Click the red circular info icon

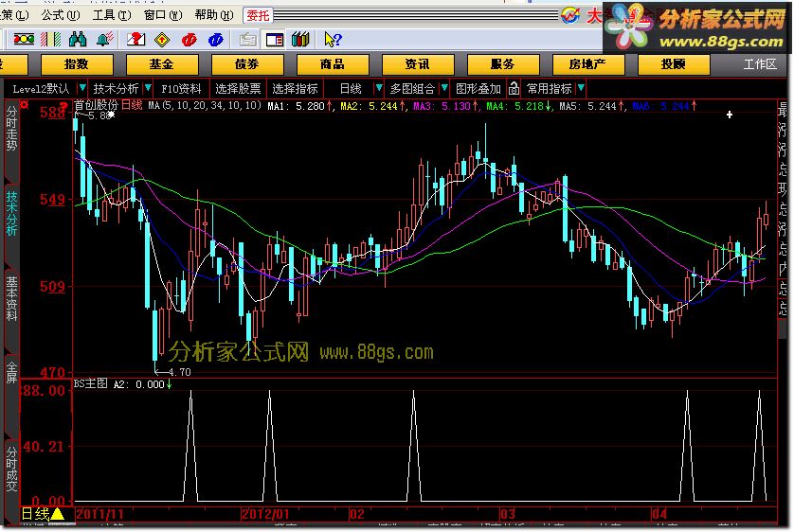click(x=189, y=39)
